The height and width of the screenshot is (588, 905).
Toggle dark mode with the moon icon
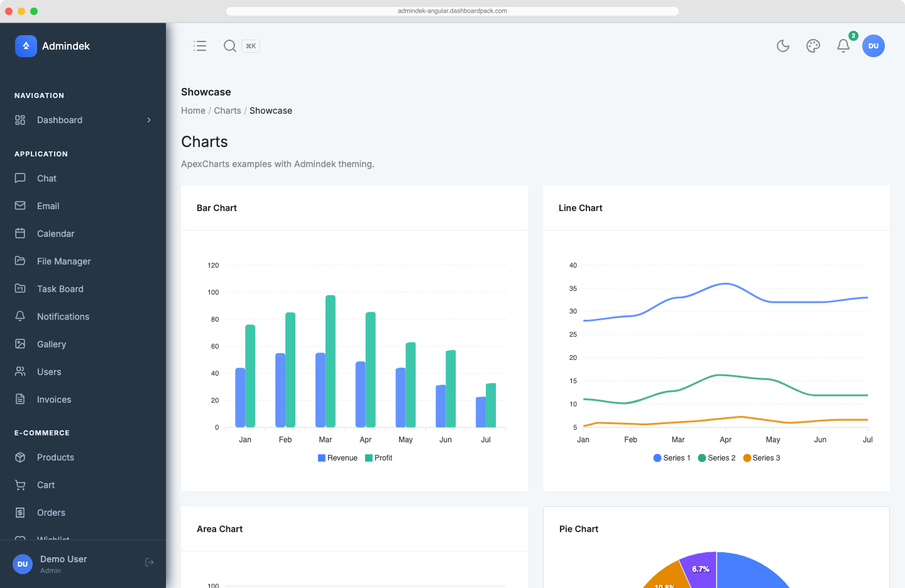(782, 46)
